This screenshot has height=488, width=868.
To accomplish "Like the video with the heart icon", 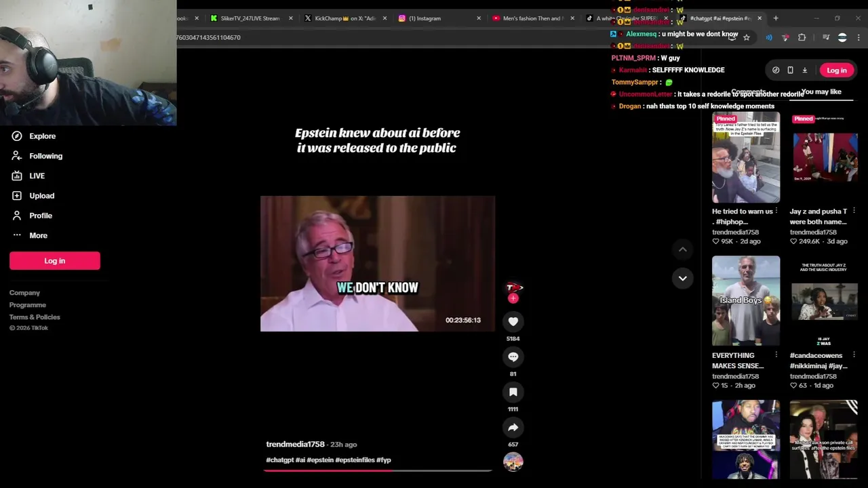I will tap(513, 321).
